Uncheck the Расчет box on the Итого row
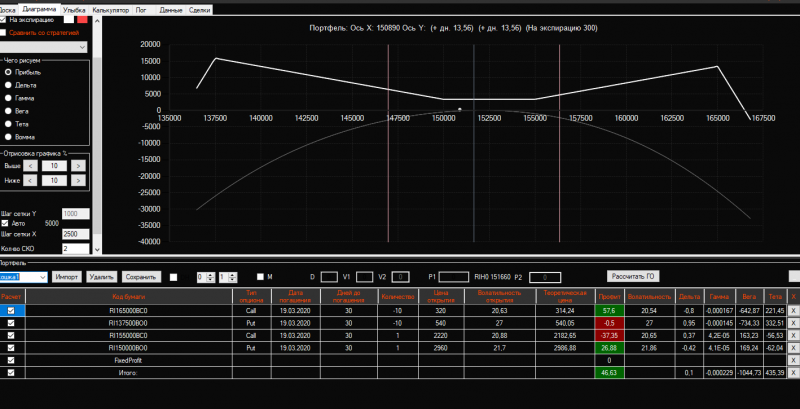This screenshot has height=409, width=800. pyautogui.click(x=11, y=373)
